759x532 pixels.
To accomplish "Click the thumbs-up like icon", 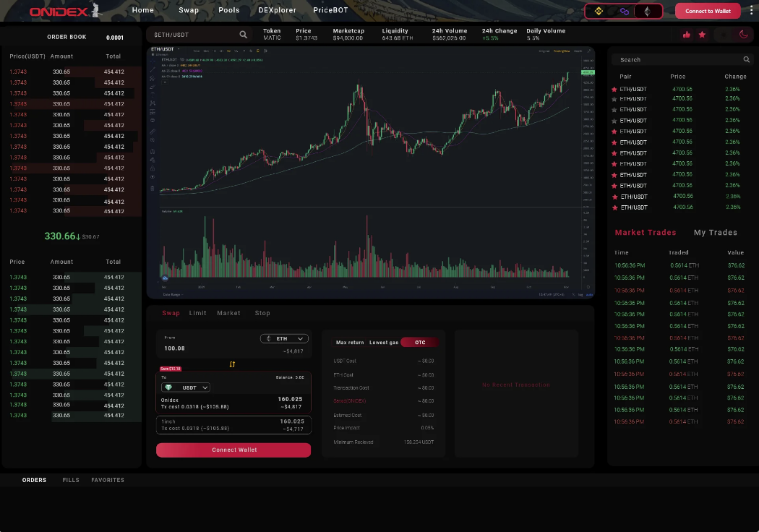I will click(x=687, y=35).
